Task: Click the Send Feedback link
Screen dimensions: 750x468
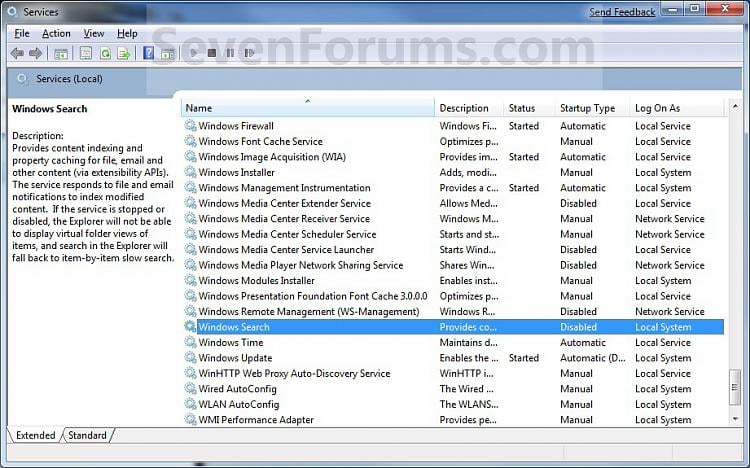Action: click(x=622, y=12)
